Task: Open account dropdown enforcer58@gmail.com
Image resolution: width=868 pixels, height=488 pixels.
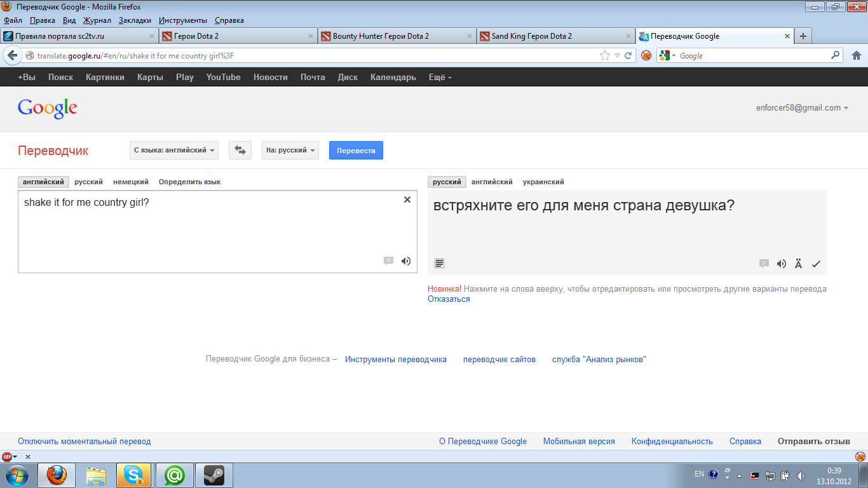Action: click(803, 108)
